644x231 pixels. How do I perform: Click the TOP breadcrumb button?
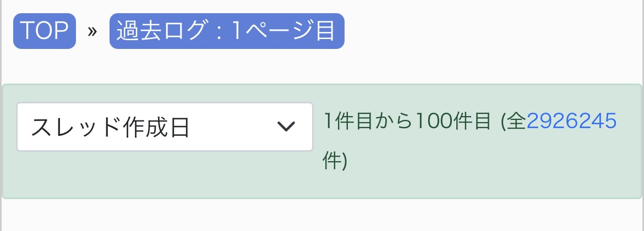point(44,31)
